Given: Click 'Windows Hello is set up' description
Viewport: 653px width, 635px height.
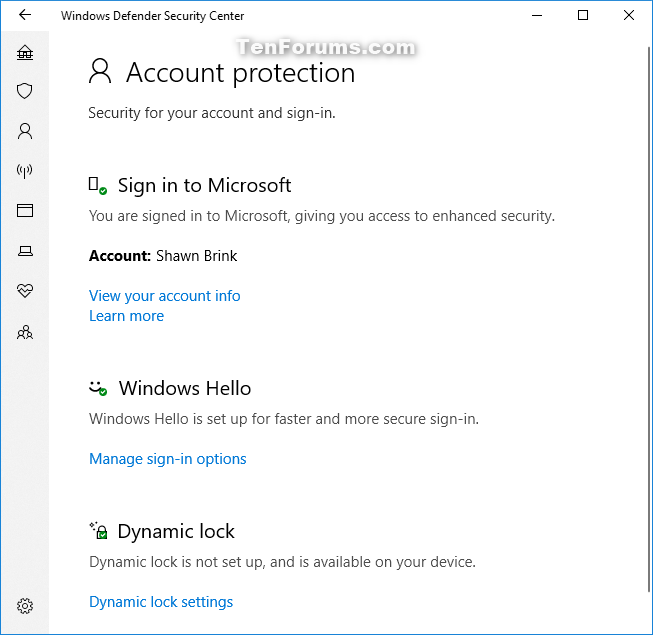Looking at the screenshot, I should click(284, 419).
